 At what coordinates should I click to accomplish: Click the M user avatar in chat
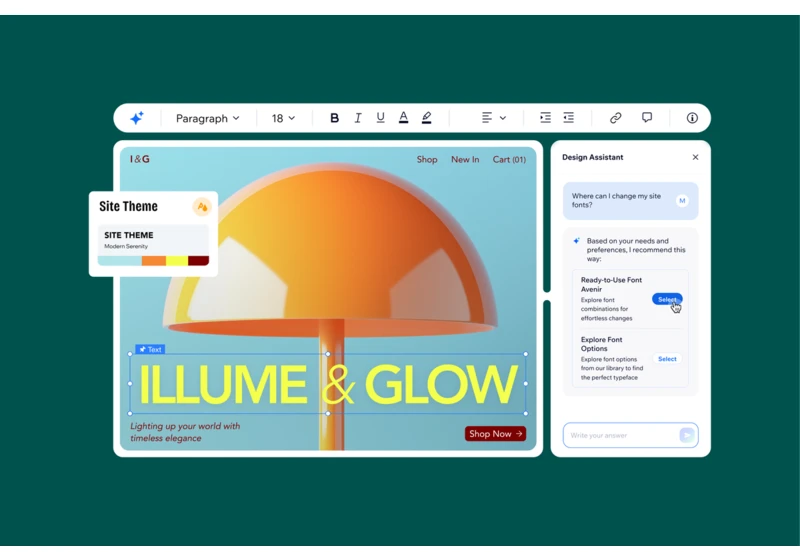682,200
